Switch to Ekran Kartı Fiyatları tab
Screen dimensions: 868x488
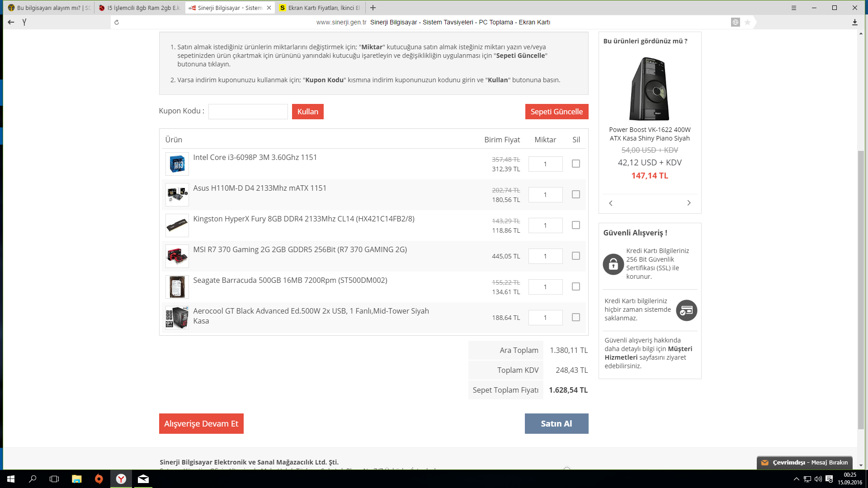321,8
